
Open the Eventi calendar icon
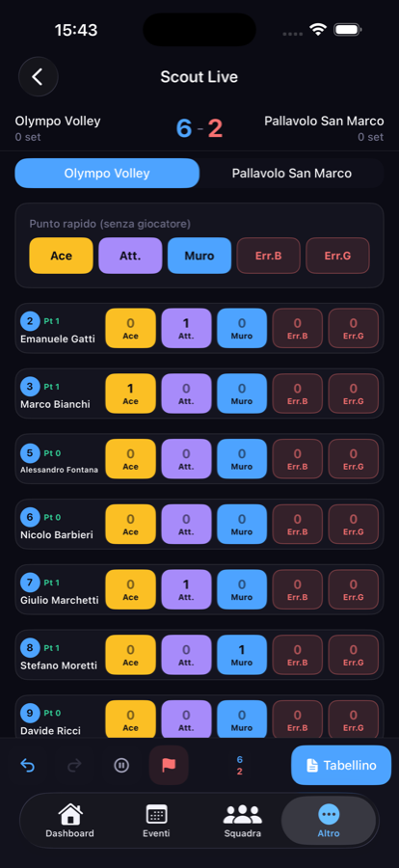(x=156, y=821)
